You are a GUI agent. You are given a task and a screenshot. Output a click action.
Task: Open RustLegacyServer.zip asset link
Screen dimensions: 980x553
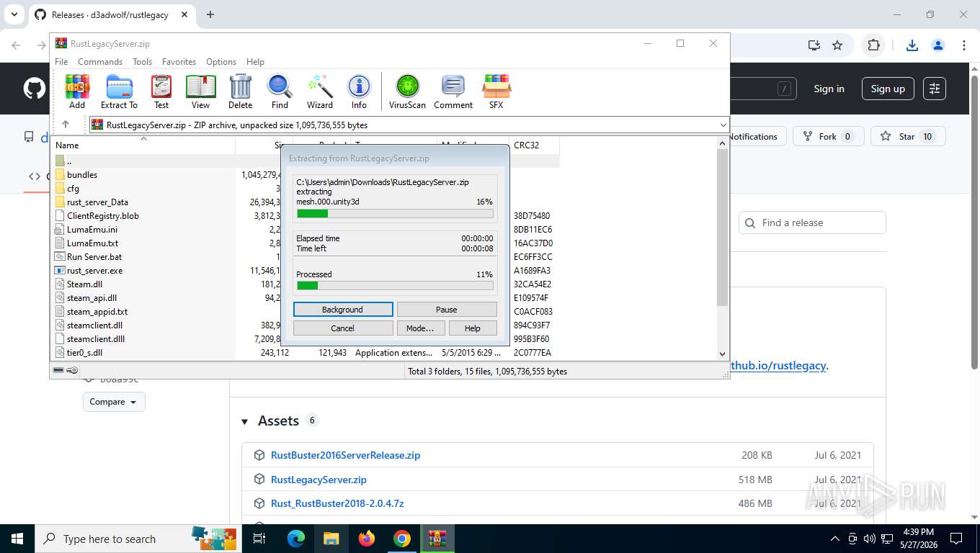[318, 480]
